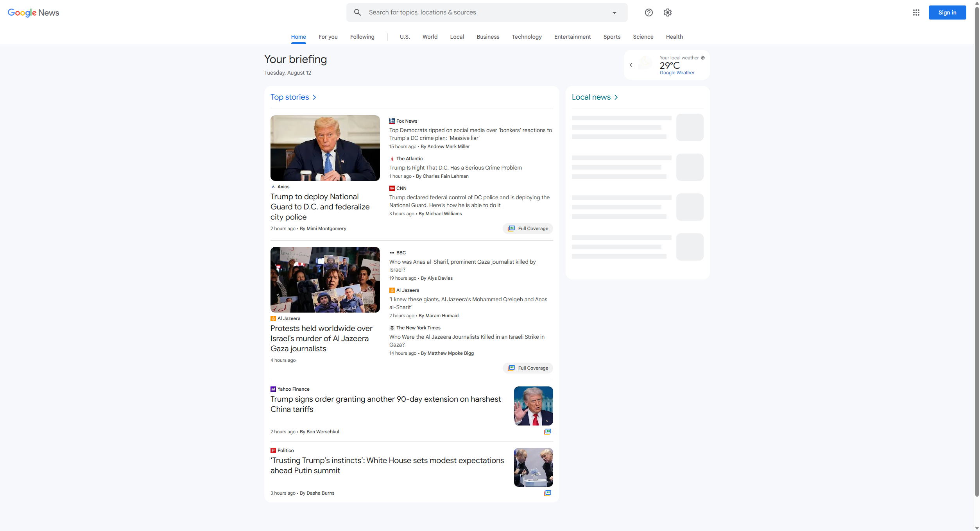Click the Gaza protest story thumbnail

pyautogui.click(x=325, y=280)
